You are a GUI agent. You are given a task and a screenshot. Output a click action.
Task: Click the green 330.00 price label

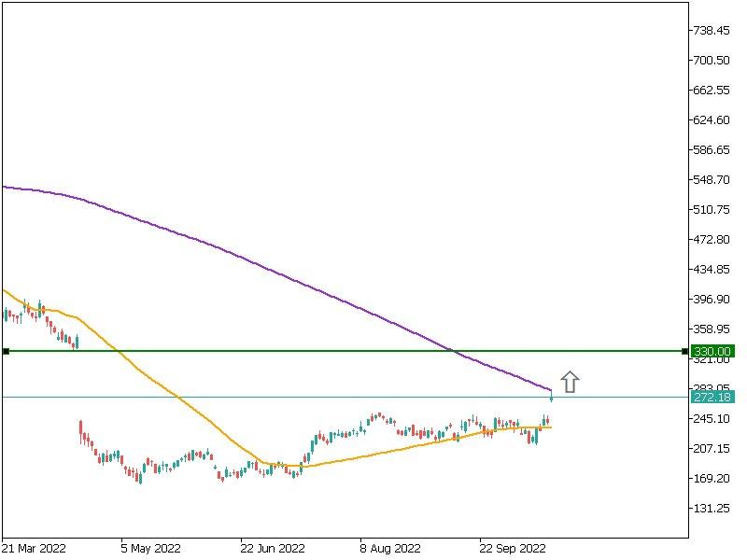712,351
